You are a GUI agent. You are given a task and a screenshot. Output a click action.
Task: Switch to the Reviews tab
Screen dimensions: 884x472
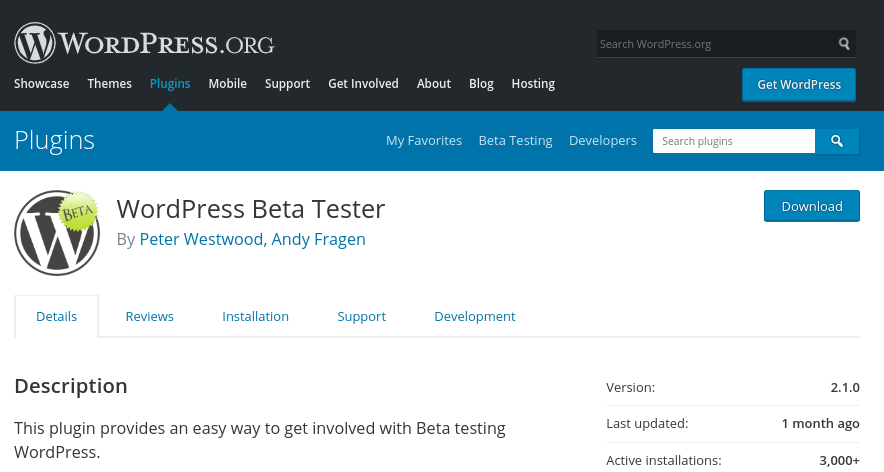[149, 316]
